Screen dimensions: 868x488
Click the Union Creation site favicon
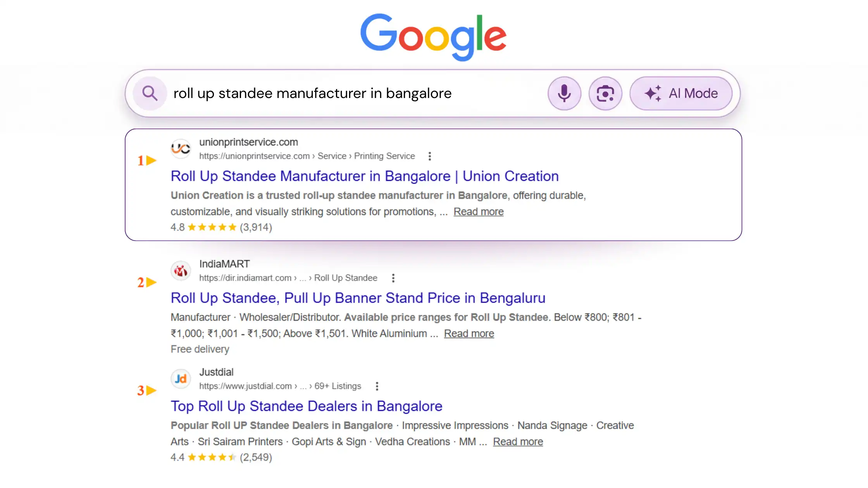tap(181, 148)
